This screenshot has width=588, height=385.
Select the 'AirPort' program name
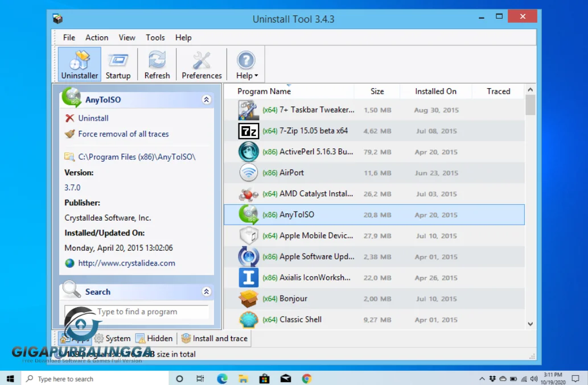[291, 173]
